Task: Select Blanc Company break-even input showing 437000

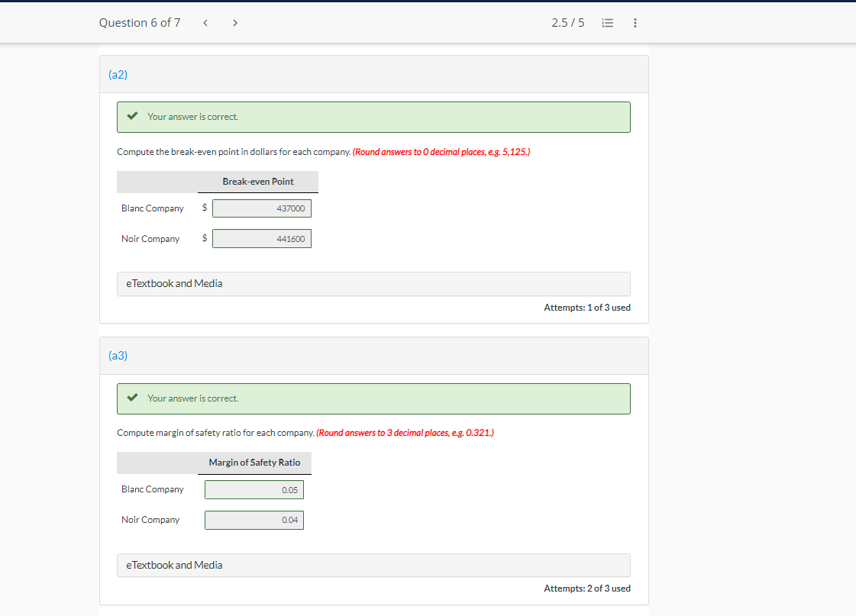Action: (261, 208)
